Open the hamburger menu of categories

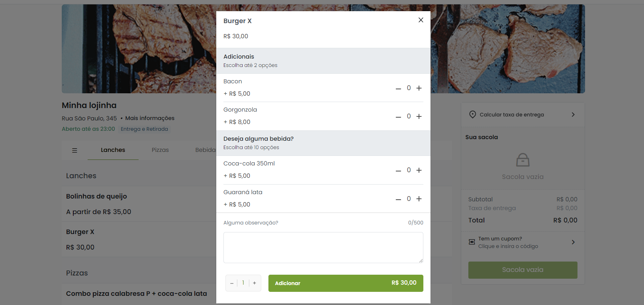(x=74, y=150)
